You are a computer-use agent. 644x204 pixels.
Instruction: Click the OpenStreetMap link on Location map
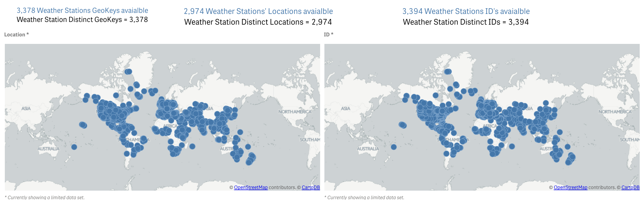(x=251, y=187)
